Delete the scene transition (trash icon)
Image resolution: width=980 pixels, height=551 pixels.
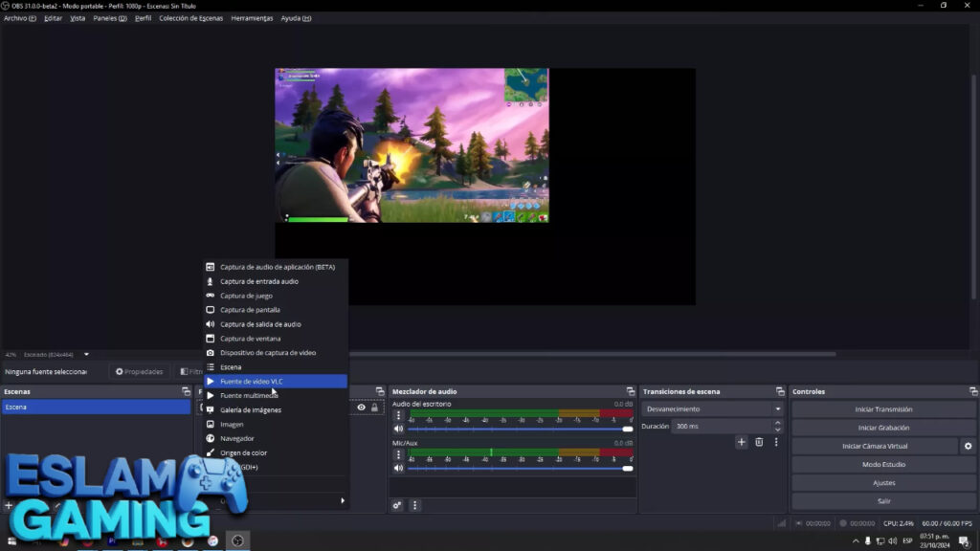coord(759,442)
